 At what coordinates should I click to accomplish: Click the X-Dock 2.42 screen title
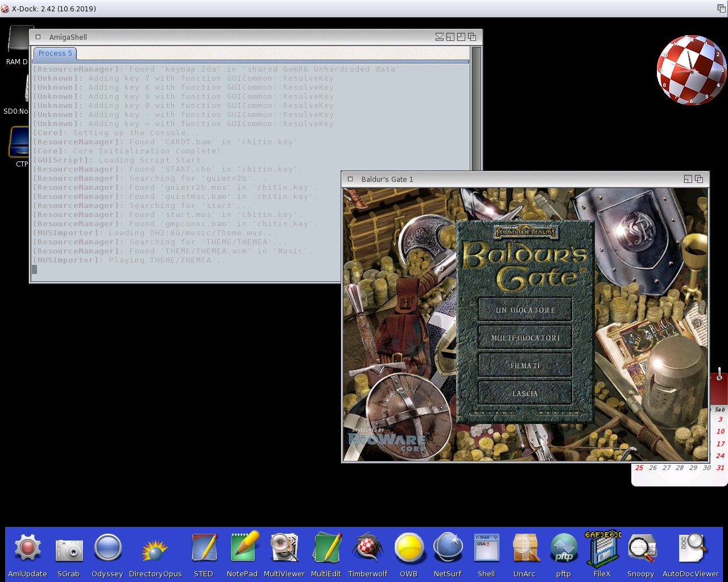(x=54, y=9)
